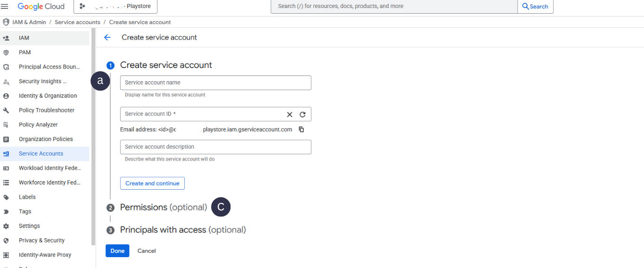Select Service Accounts in sidebar

(x=41, y=153)
